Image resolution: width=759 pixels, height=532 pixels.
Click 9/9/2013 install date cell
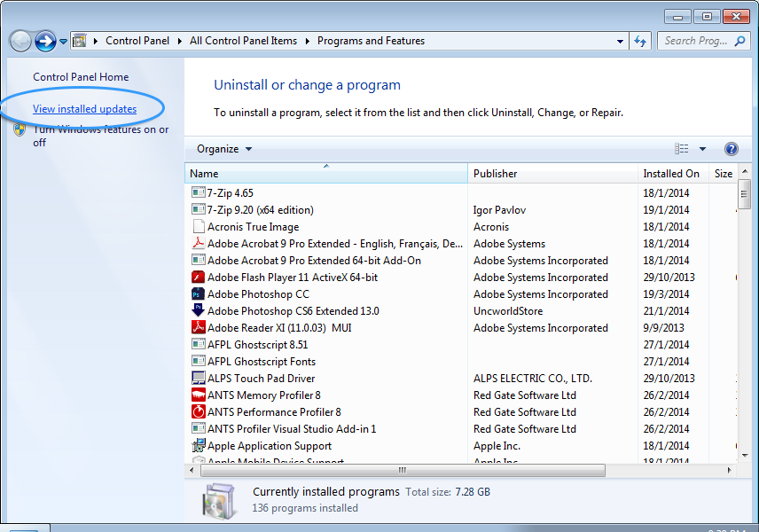tap(663, 328)
